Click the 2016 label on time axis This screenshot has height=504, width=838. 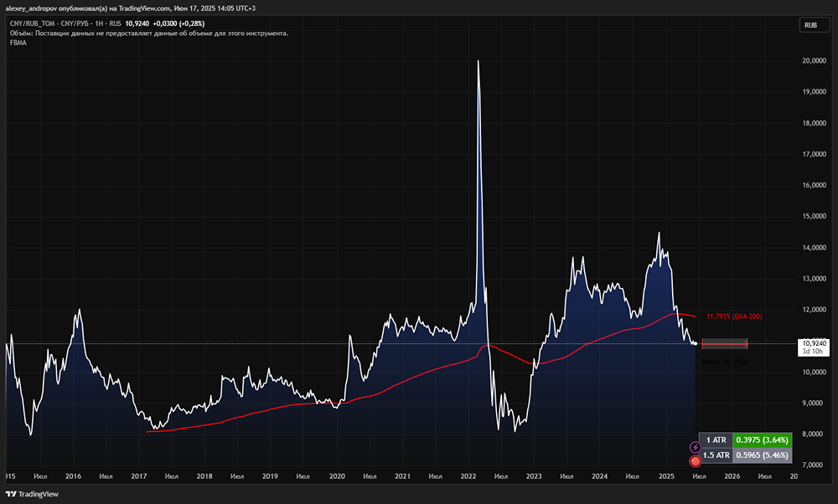73,476
